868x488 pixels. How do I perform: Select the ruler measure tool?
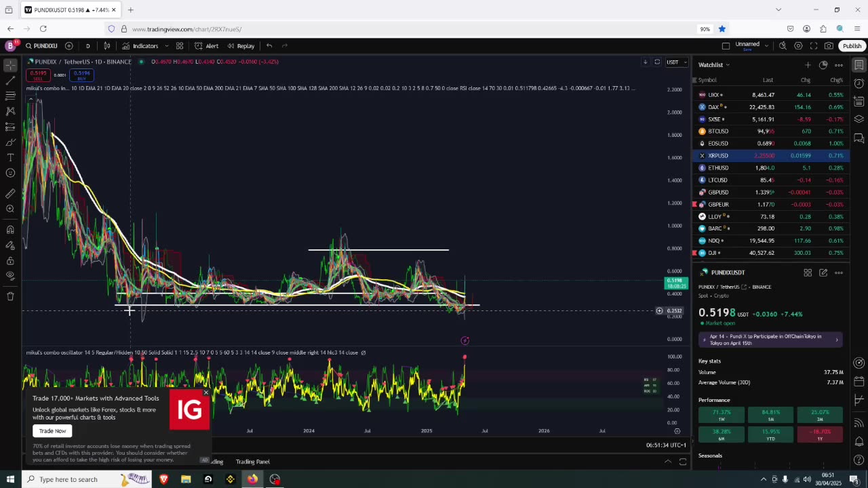click(10, 193)
